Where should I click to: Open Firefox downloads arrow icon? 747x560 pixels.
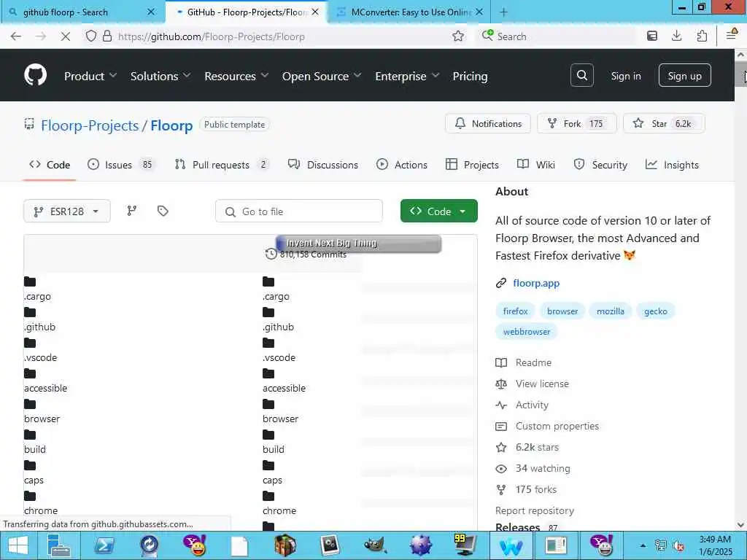(676, 36)
